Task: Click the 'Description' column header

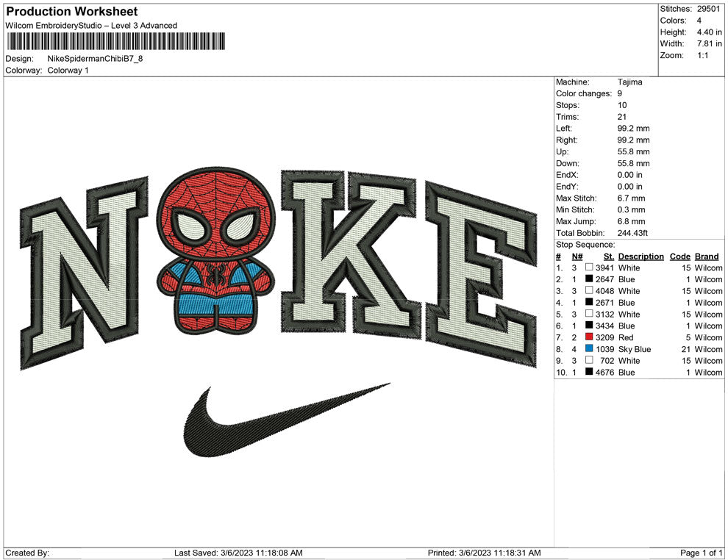Action: 640,256
